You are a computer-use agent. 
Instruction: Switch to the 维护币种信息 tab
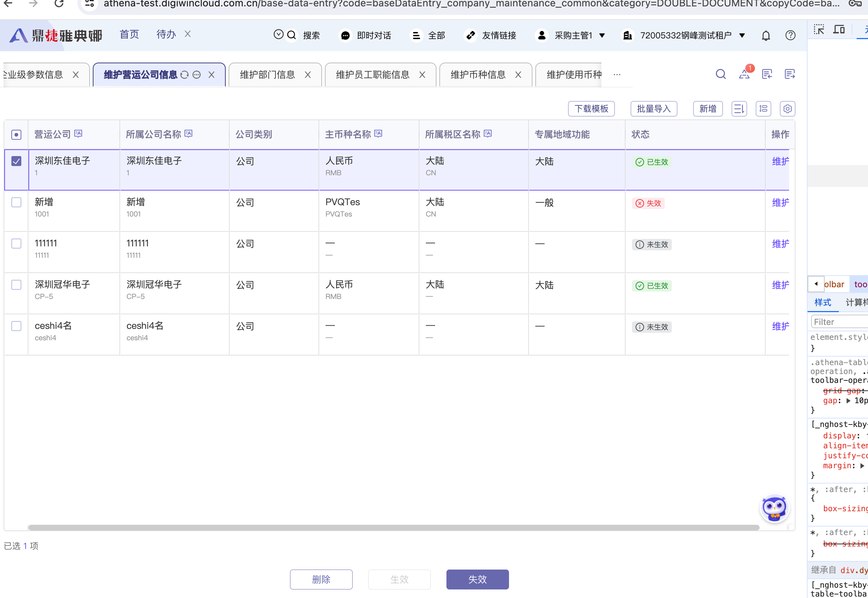tap(478, 75)
